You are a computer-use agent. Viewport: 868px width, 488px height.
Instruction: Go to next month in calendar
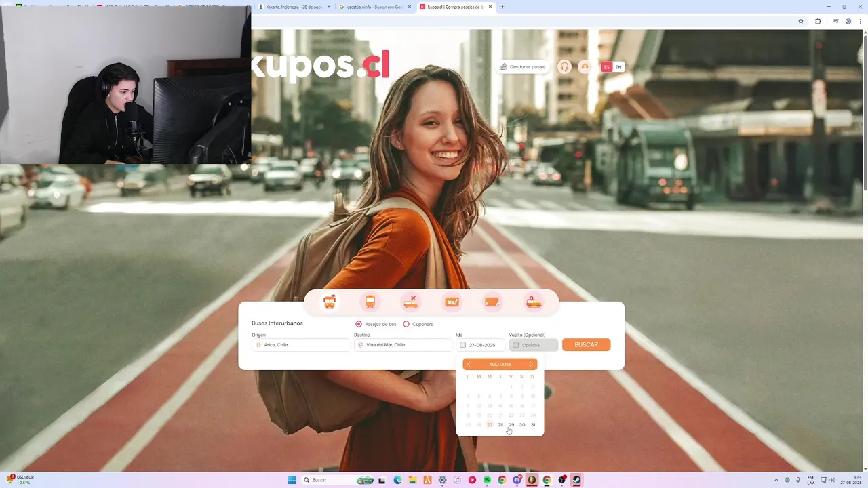tap(531, 365)
